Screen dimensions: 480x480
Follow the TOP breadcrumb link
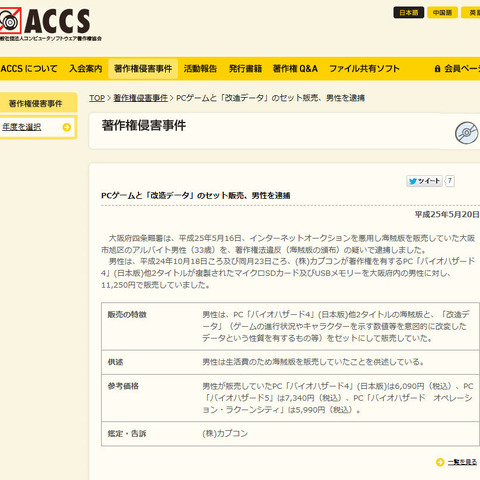97,98
